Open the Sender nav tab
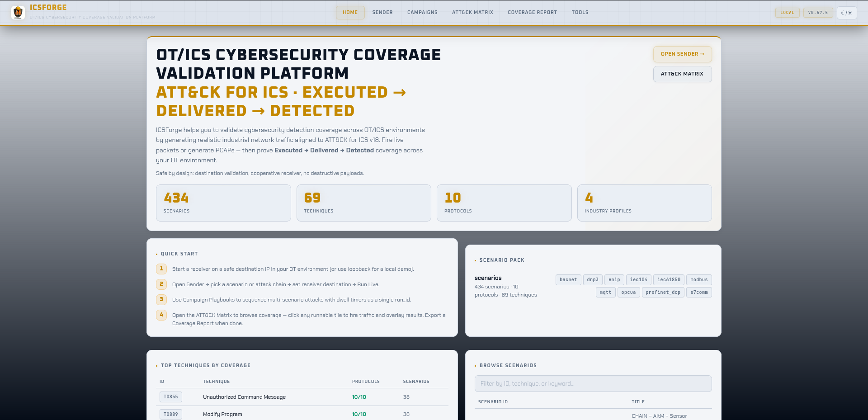The height and width of the screenshot is (420, 868). point(382,13)
